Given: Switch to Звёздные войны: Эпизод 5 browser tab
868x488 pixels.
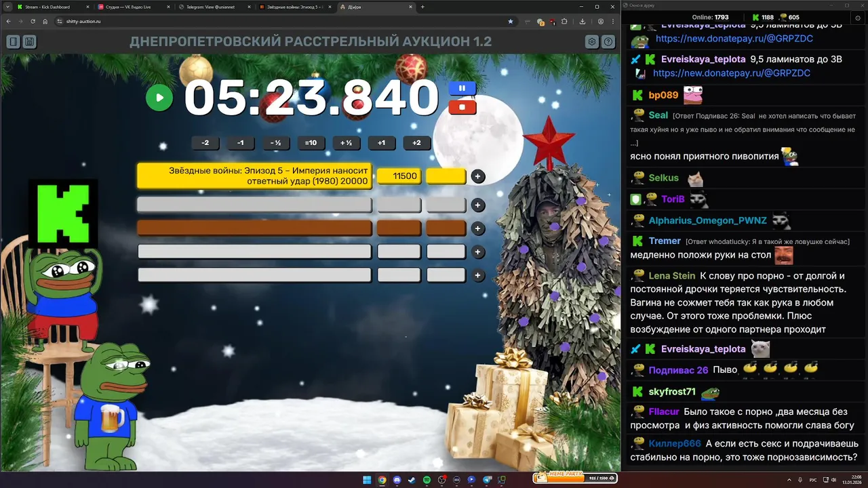Looking at the screenshot, I should [295, 7].
